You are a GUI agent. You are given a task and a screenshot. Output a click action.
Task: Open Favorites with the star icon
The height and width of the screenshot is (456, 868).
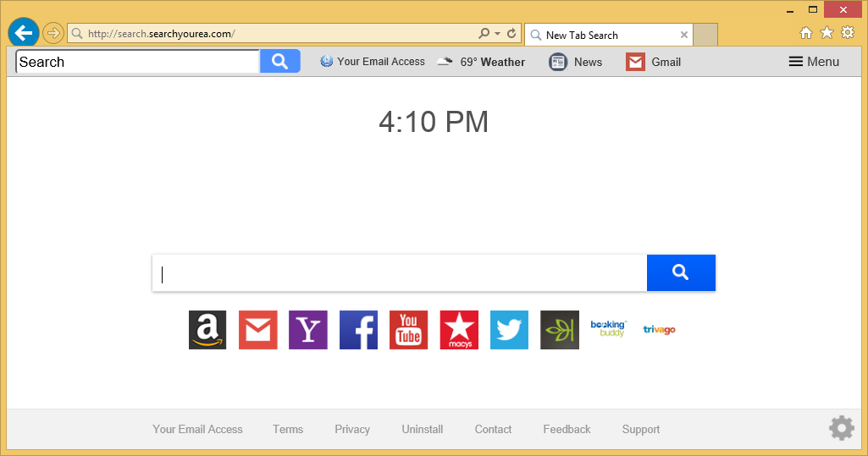(x=827, y=33)
